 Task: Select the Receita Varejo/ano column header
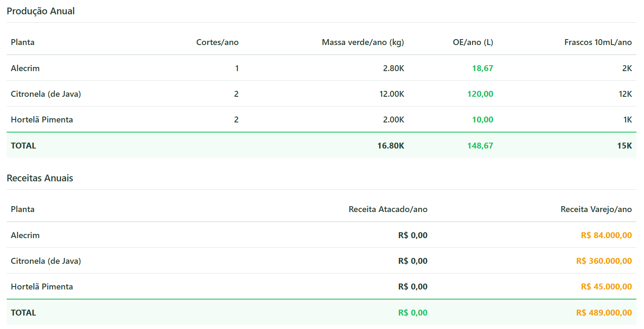coord(596,209)
